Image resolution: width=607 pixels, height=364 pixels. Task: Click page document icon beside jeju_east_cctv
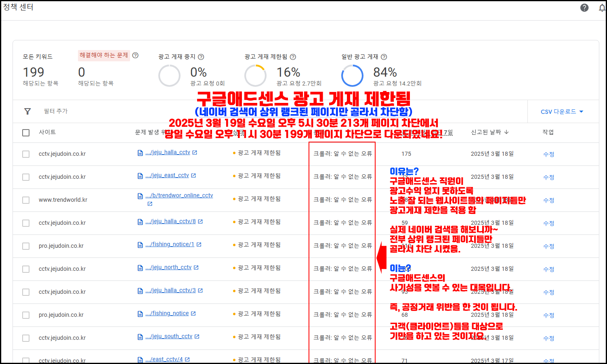[x=140, y=176]
